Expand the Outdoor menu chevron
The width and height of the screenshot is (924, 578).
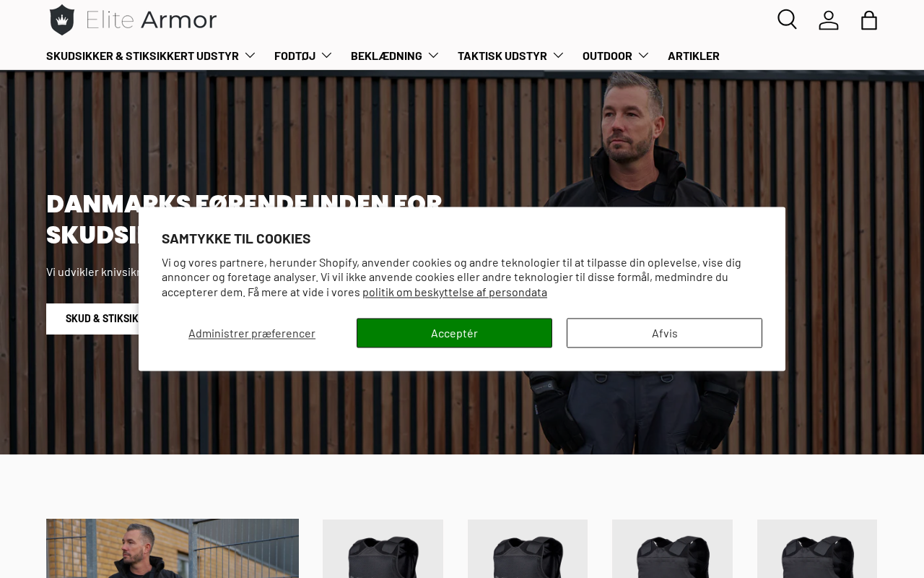[643, 56]
